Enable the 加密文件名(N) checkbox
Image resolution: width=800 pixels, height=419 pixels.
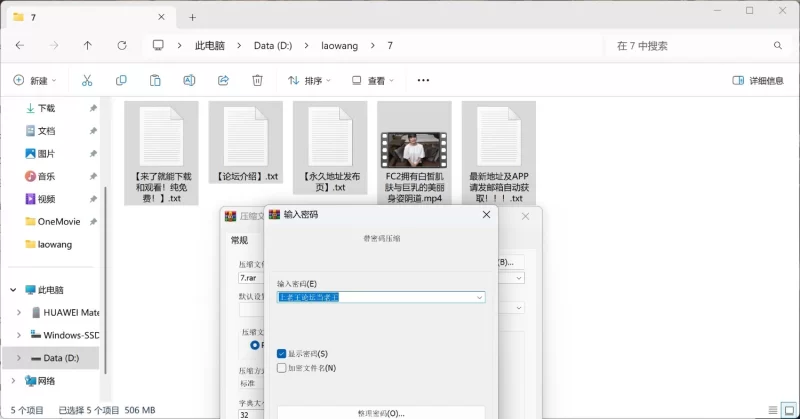click(x=282, y=367)
